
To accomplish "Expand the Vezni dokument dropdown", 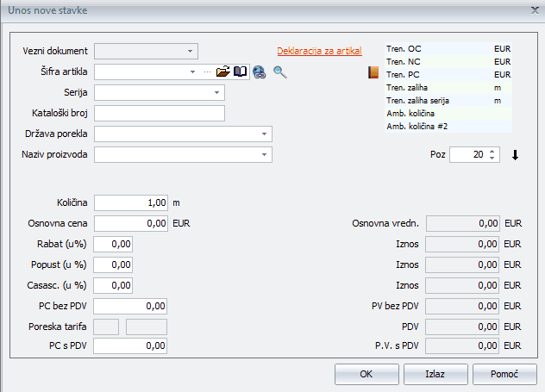I will pos(191,51).
